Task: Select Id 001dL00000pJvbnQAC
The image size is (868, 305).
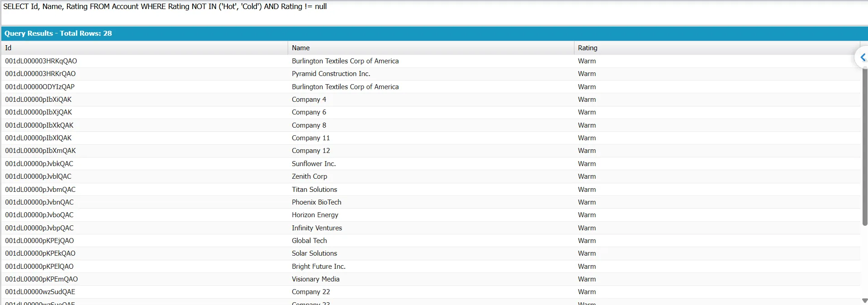Action: 39,202
